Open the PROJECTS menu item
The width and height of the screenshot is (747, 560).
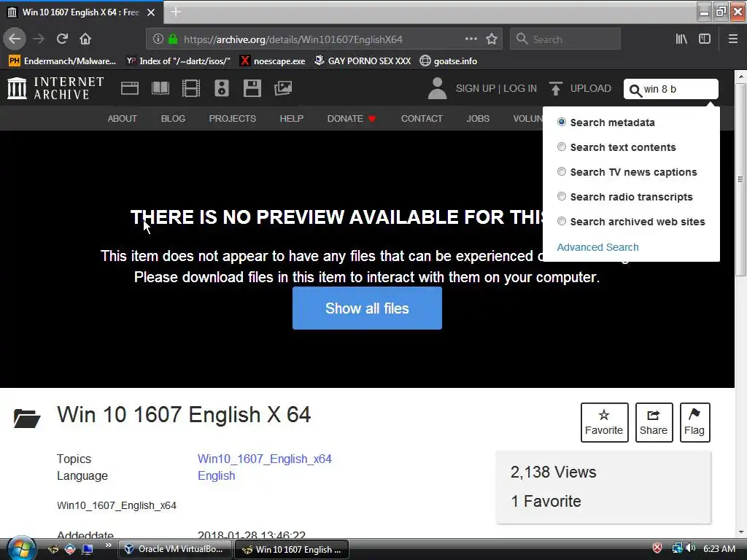point(233,119)
